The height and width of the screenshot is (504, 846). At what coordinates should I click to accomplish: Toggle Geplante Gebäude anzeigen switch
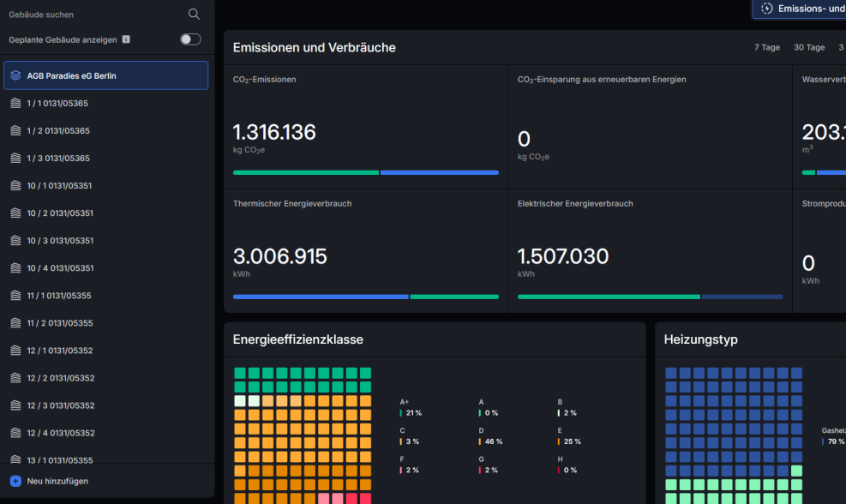click(190, 39)
